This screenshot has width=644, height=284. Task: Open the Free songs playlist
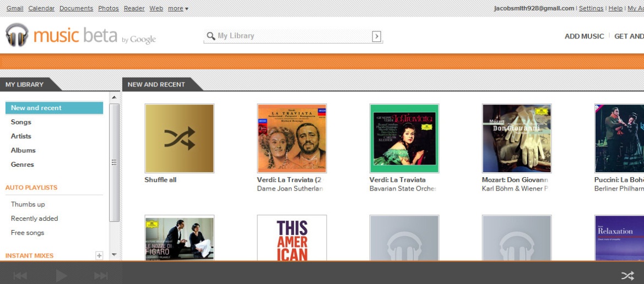(x=28, y=233)
